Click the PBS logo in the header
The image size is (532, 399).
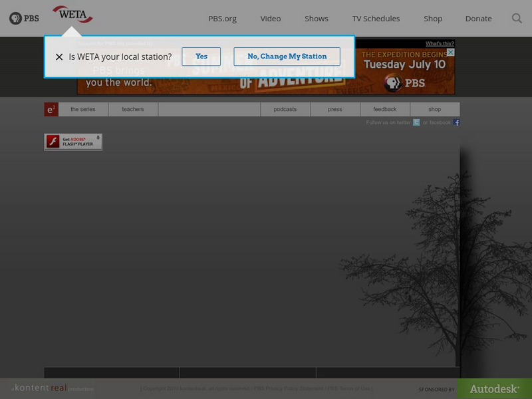pos(24,19)
